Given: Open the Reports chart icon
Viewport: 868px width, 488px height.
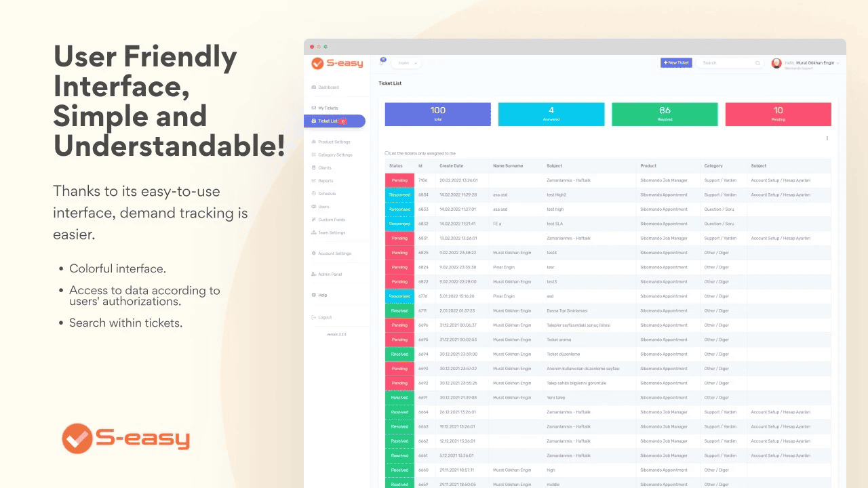Looking at the screenshot, I should (313, 181).
